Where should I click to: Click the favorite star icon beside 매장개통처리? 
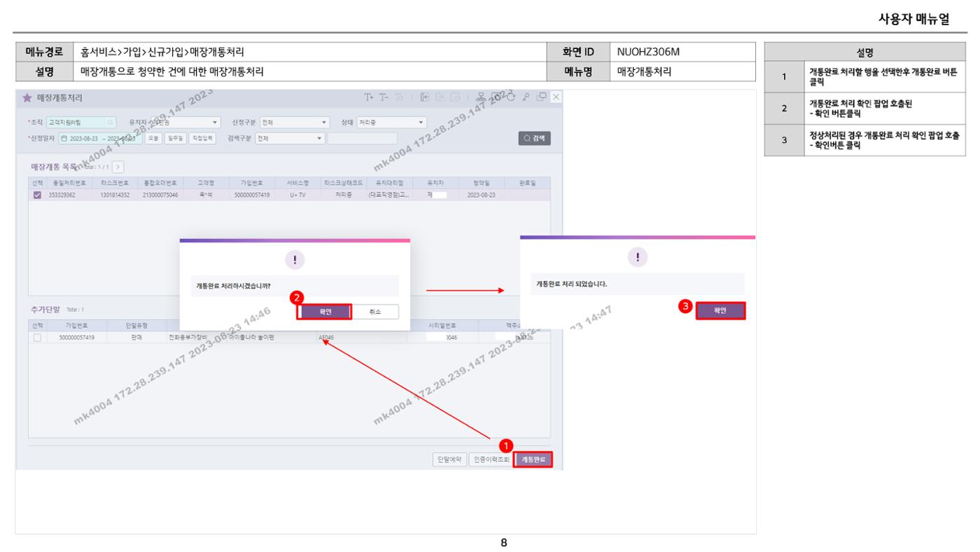pos(29,98)
